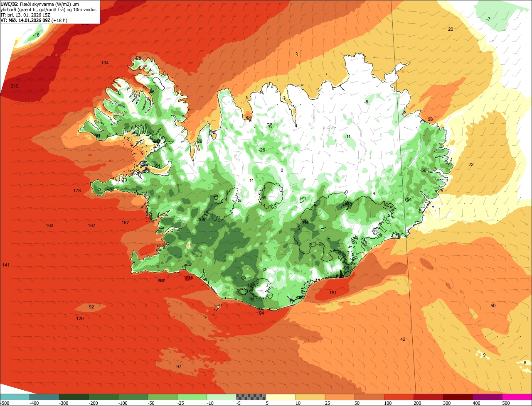Click the legend tick label -100

click(123, 403)
